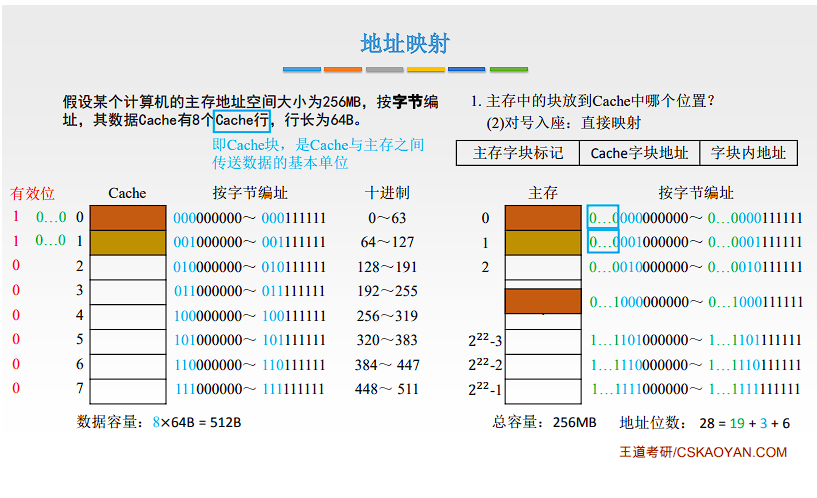Click main memory address 1…1101000000~1…1101111111
The image size is (817, 498).
pos(696,340)
